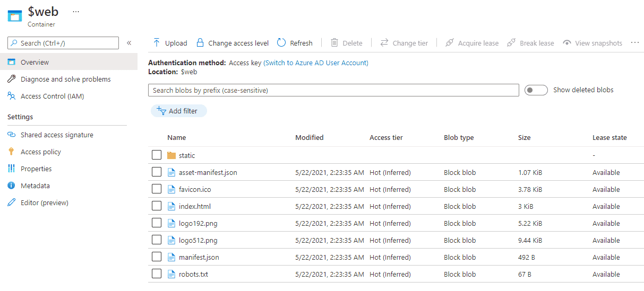The width and height of the screenshot is (644, 291).
Task: Sort by the Modified column header
Action: 310,137
